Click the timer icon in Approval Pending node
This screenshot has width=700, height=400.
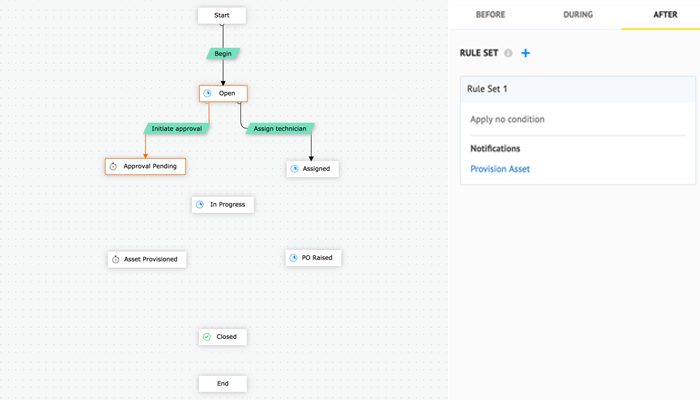pos(114,166)
